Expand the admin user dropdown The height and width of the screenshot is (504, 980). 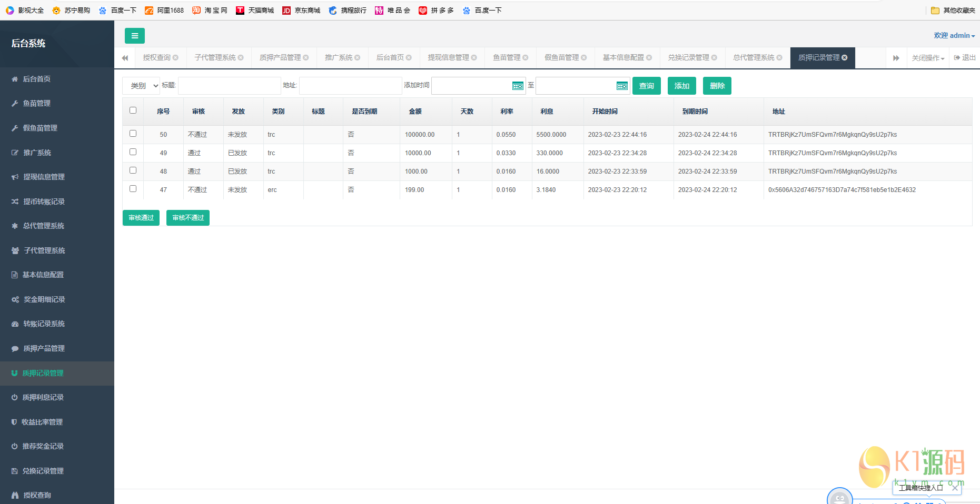click(954, 36)
